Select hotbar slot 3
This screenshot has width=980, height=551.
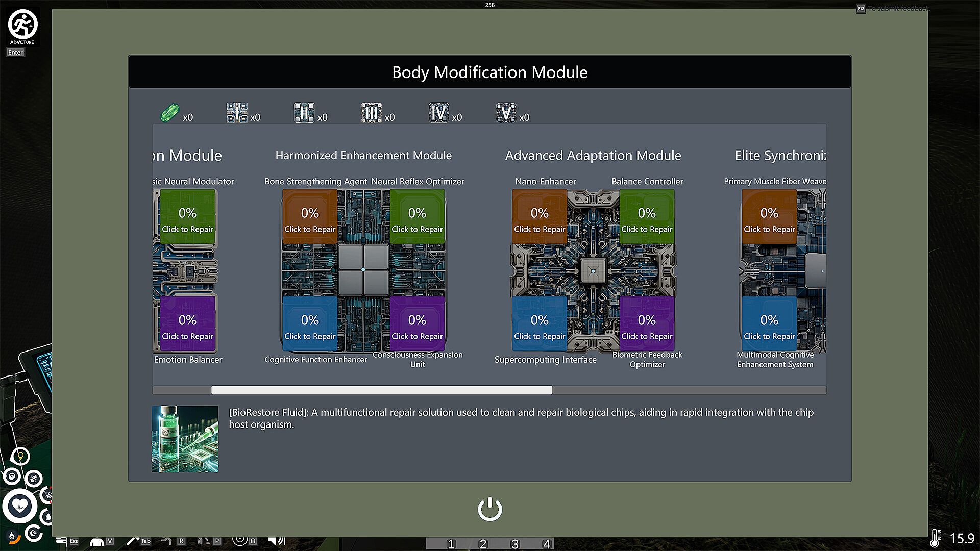[514, 544]
